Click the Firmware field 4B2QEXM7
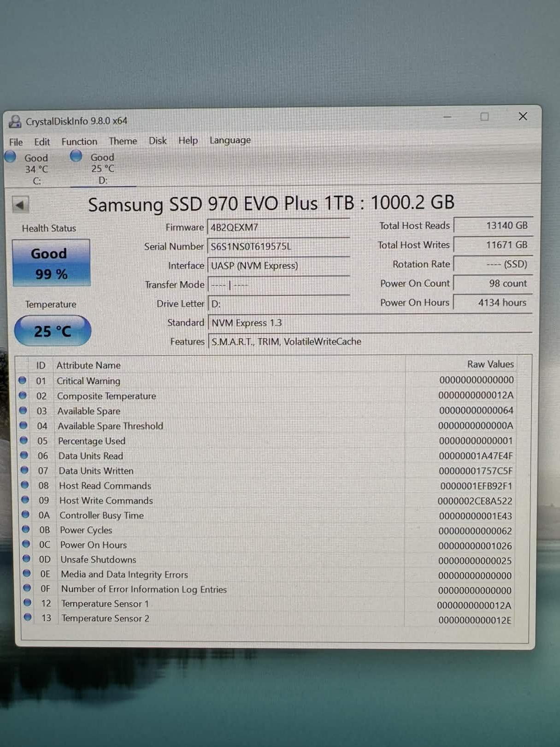The width and height of the screenshot is (560, 747). pyautogui.click(x=278, y=227)
